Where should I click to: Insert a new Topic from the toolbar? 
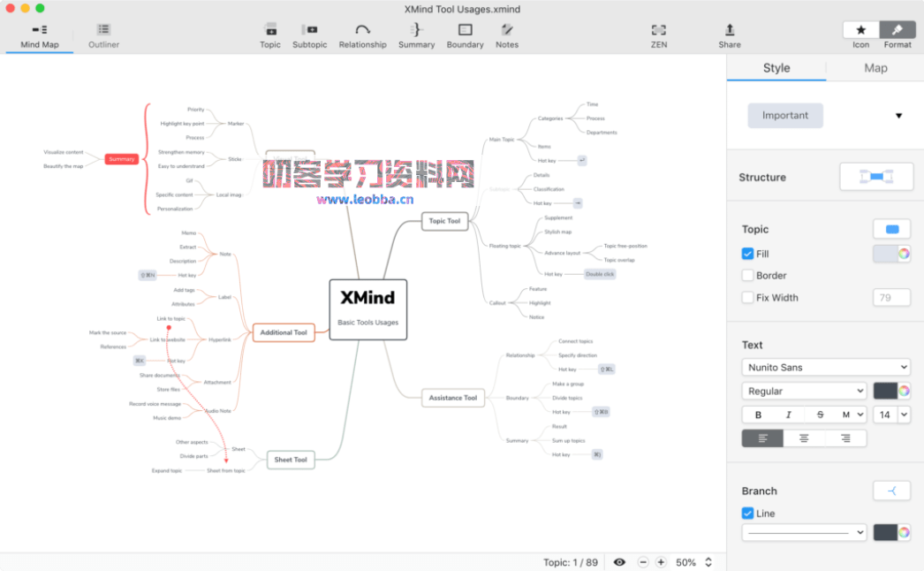[x=269, y=33]
